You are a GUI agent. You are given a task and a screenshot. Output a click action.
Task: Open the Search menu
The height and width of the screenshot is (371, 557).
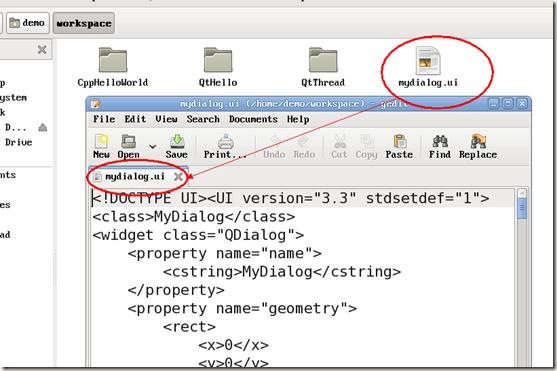pos(203,119)
